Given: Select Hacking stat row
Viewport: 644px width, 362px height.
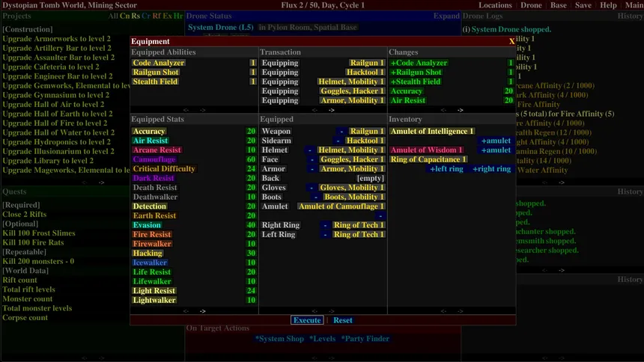Looking at the screenshot, I should [x=194, y=254].
